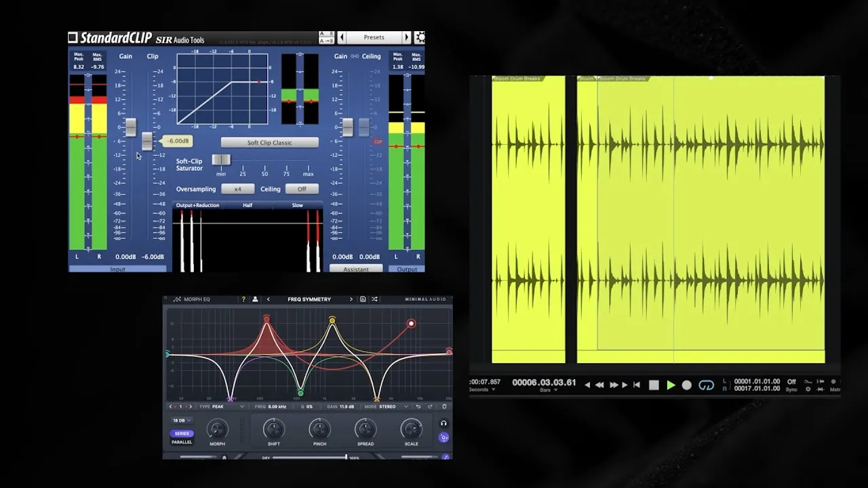Screen dimensions: 868x488
Task: Select the Half display option
Action: (248, 205)
